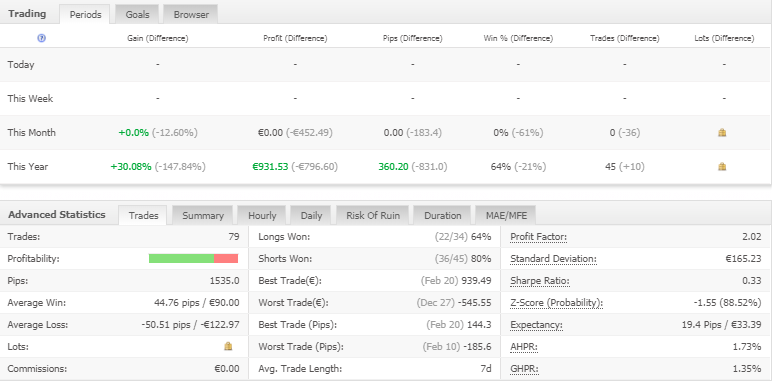Click the Expectancy label
The image size is (772, 381).
[x=536, y=325]
